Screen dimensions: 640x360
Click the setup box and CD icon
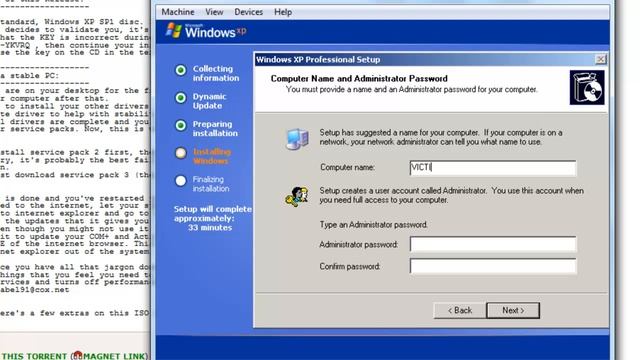click(x=587, y=87)
